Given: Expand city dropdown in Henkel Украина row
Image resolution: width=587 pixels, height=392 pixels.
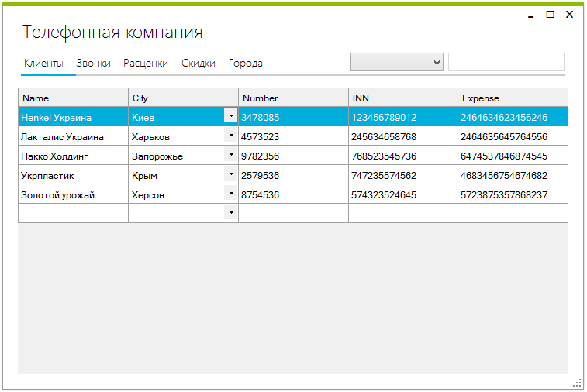Looking at the screenshot, I should tap(231, 115).
